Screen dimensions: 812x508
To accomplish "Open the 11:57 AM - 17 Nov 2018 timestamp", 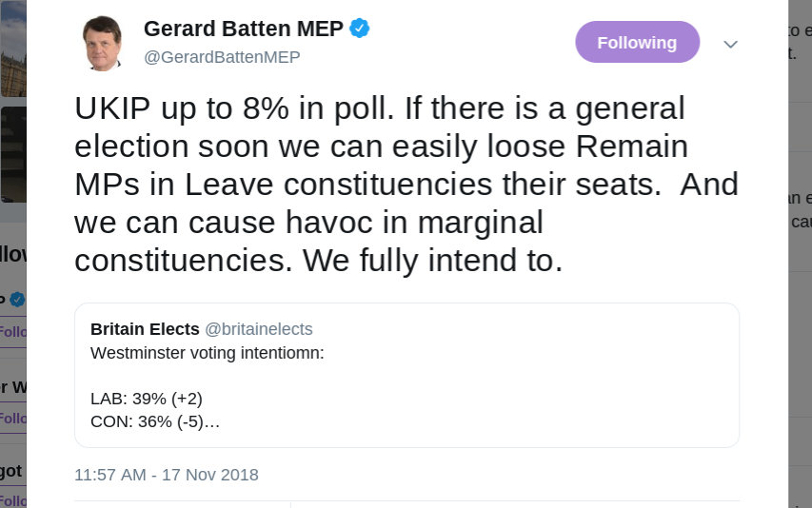I will tap(167, 474).
